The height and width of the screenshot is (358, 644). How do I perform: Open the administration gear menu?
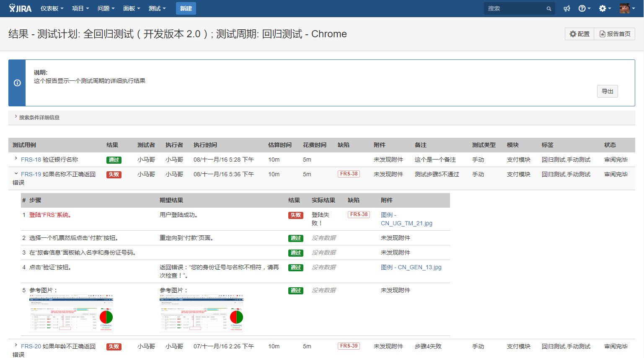pyautogui.click(x=605, y=8)
